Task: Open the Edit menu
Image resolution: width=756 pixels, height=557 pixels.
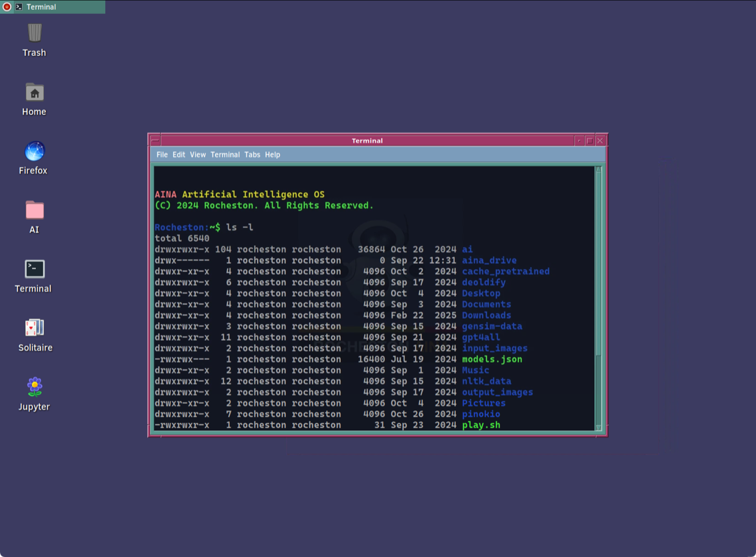Action: point(179,154)
